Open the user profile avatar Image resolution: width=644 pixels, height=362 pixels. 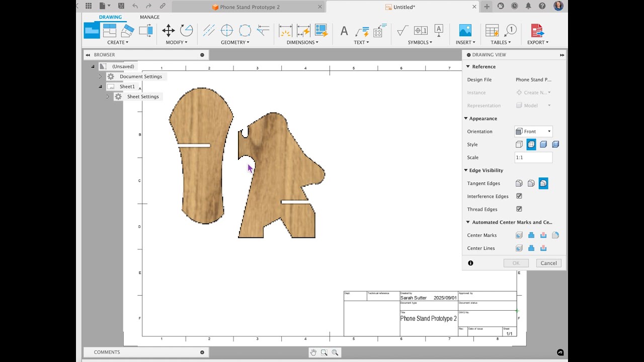click(558, 6)
